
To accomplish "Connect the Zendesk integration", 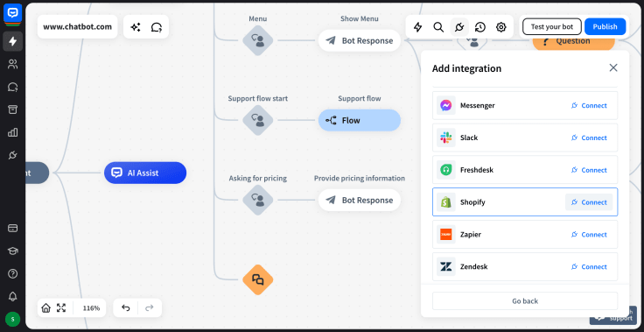I will (589, 266).
